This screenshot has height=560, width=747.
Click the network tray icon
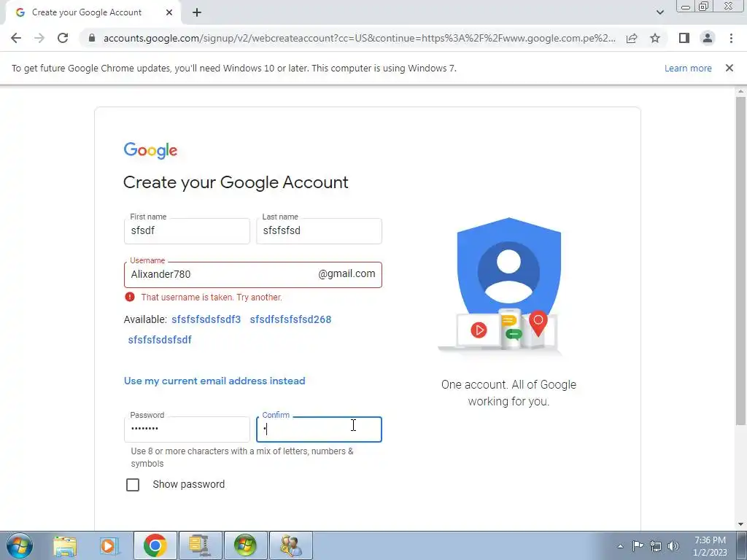point(656,546)
